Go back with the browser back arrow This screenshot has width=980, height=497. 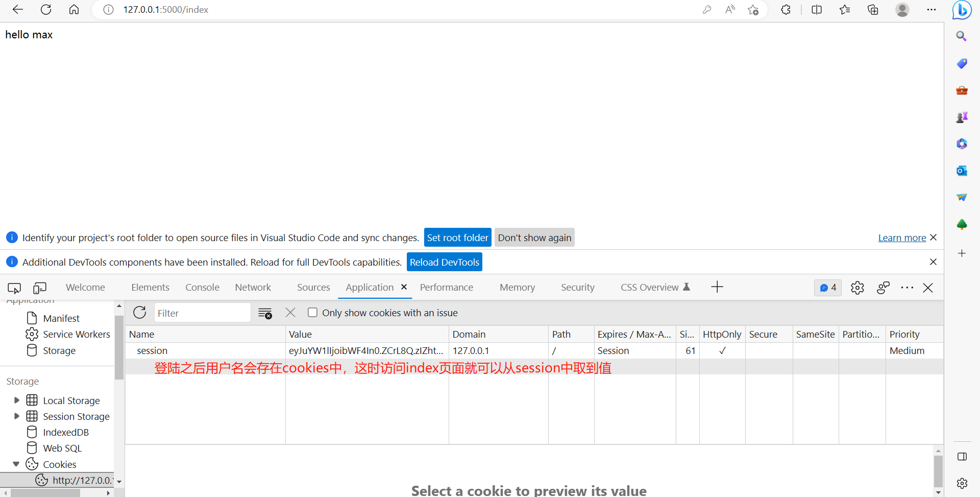point(17,10)
